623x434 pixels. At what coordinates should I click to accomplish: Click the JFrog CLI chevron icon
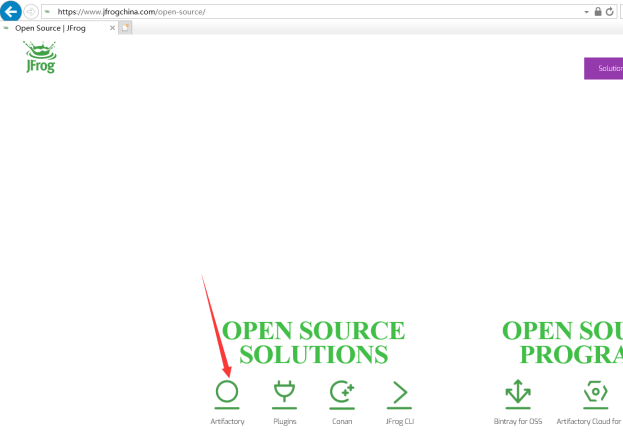[399, 394]
